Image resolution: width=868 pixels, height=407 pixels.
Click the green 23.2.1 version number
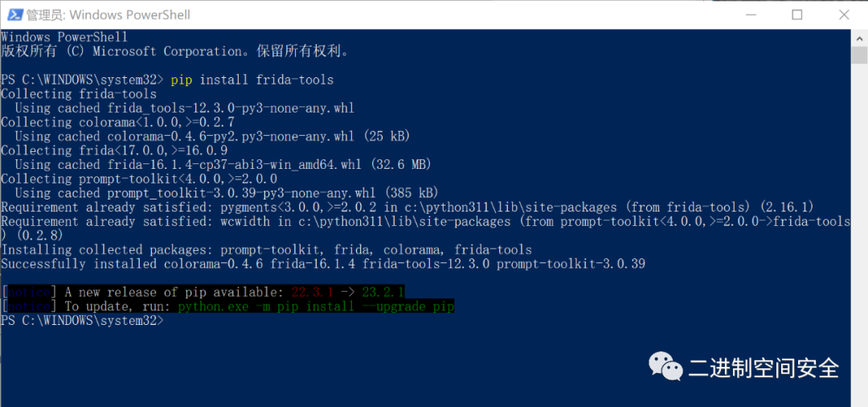[383, 292]
